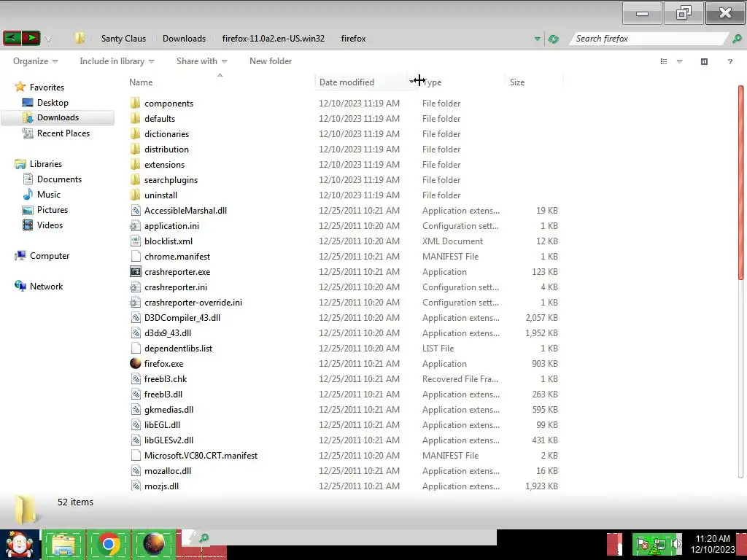This screenshot has height=560, width=747.
Task: Click the green Back navigation arrow
Action: point(12,38)
